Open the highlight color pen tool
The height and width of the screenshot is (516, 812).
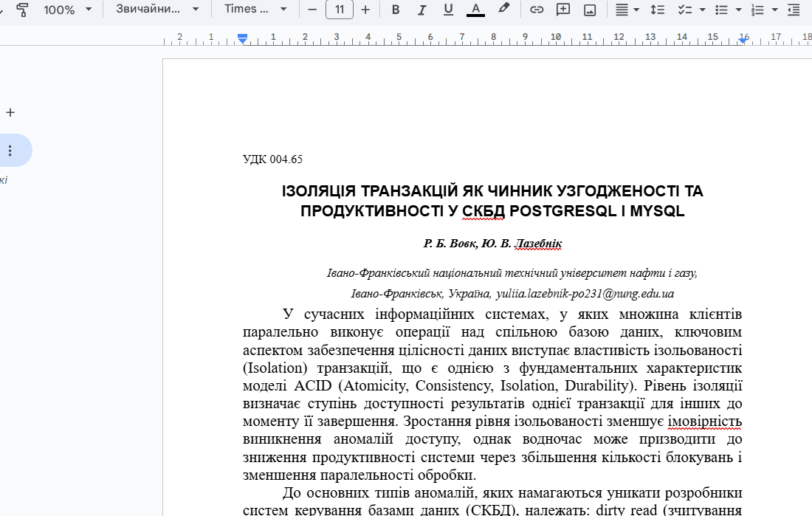(x=503, y=10)
